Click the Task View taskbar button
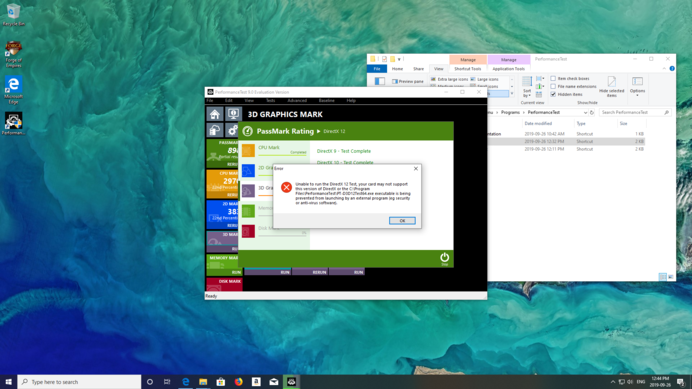The image size is (692, 389). 167,382
